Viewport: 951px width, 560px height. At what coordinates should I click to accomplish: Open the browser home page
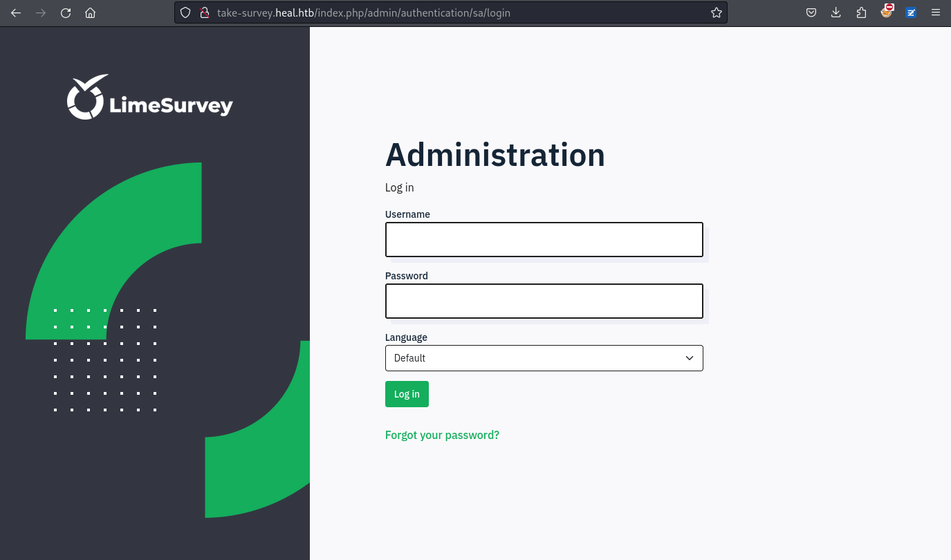90,12
